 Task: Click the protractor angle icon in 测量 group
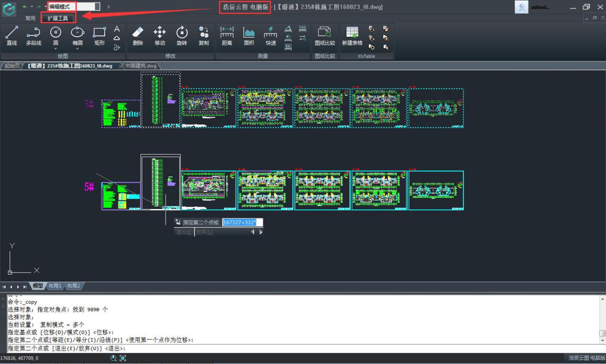point(288,29)
